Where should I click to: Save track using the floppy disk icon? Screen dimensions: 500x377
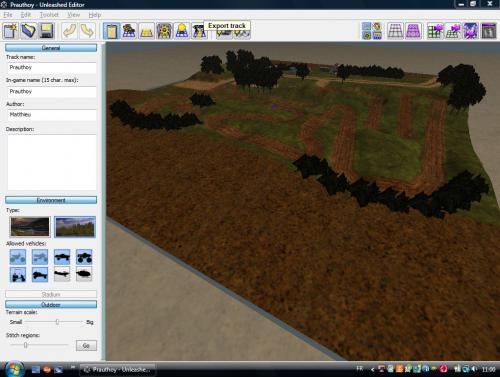click(47, 31)
